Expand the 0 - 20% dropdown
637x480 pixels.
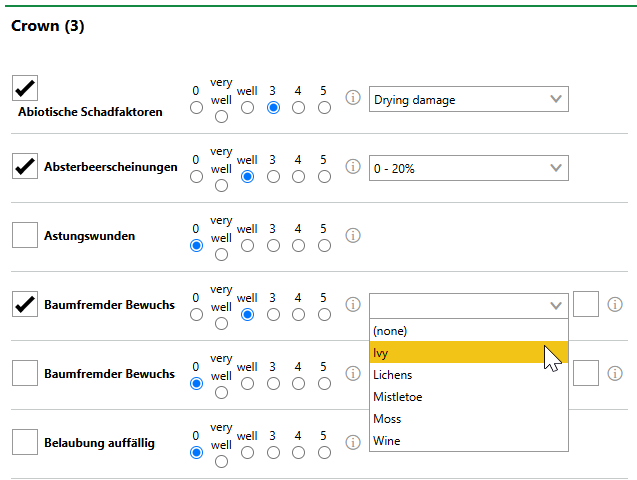click(468, 168)
